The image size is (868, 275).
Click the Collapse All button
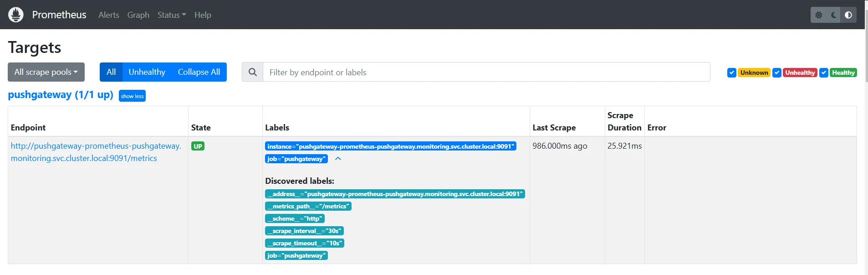click(199, 72)
